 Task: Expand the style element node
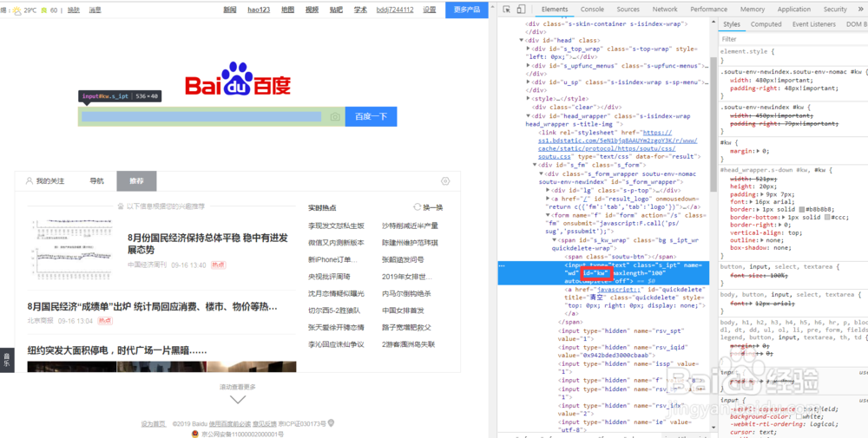click(528, 98)
